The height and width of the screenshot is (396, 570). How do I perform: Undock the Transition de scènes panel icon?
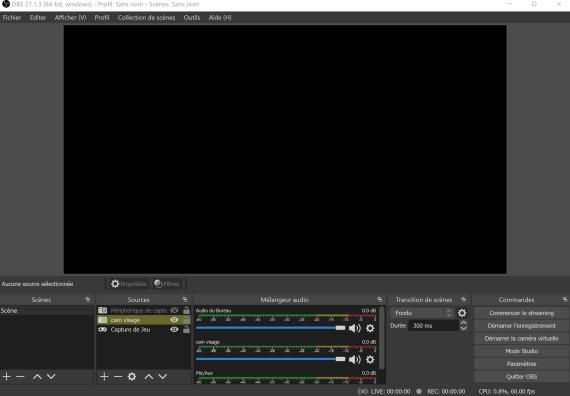click(x=463, y=300)
